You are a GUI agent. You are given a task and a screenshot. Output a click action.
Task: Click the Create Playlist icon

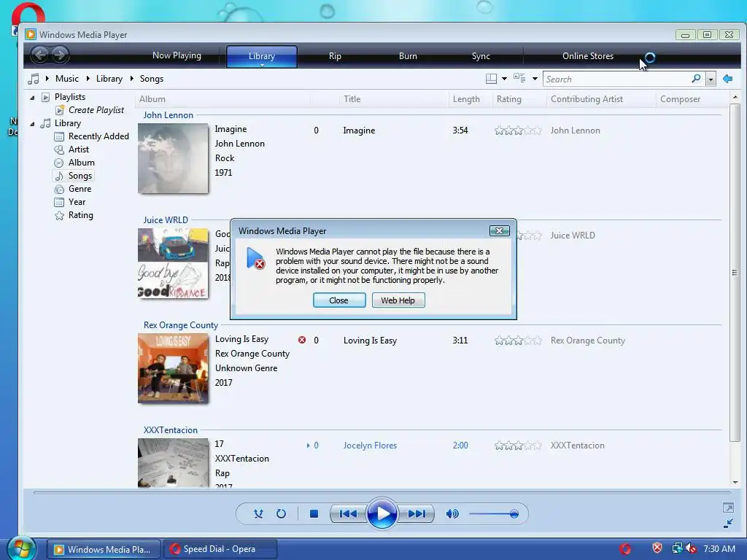pos(60,111)
